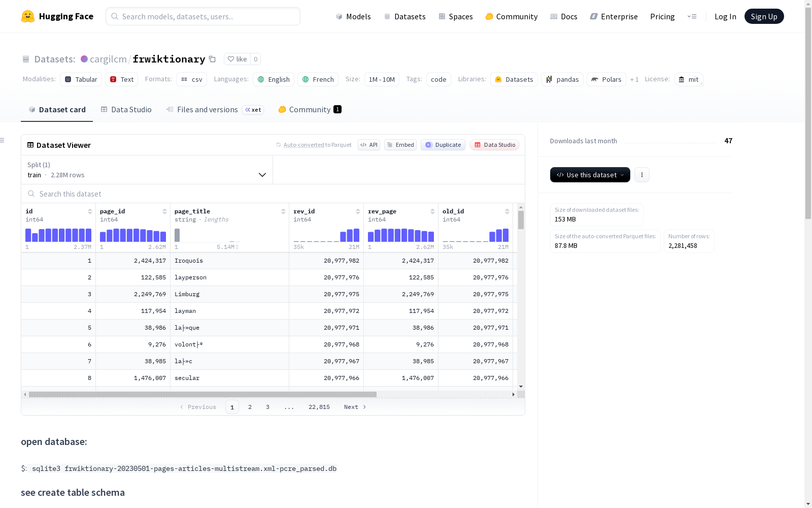Sort the page_id column
The image size is (812, 508).
pos(164,211)
